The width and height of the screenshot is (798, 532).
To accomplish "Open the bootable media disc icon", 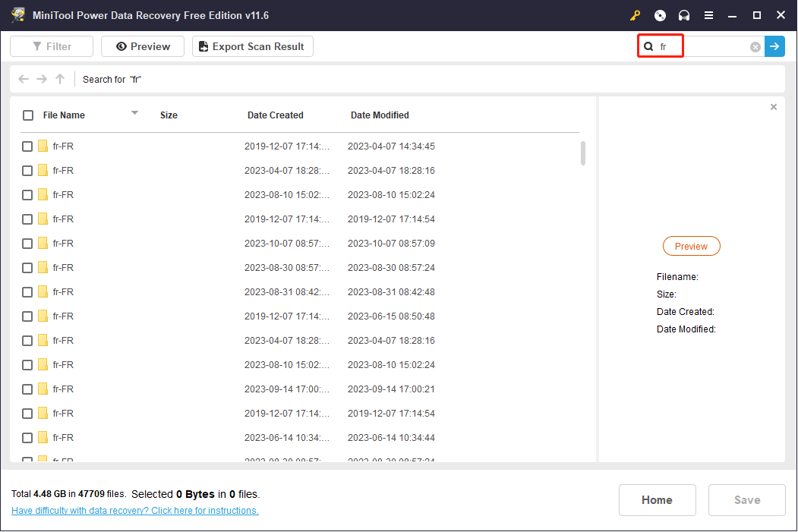I will pyautogui.click(x=660, y=15).
